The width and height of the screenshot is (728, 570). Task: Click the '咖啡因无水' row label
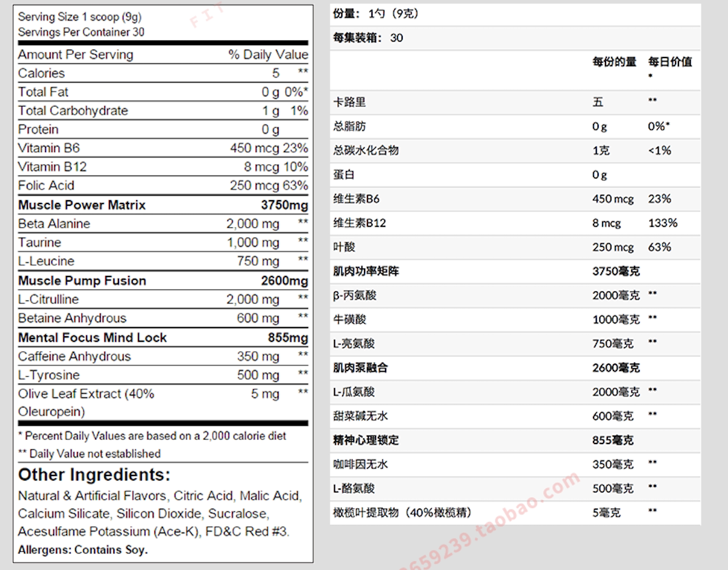[x=360, y=465]
